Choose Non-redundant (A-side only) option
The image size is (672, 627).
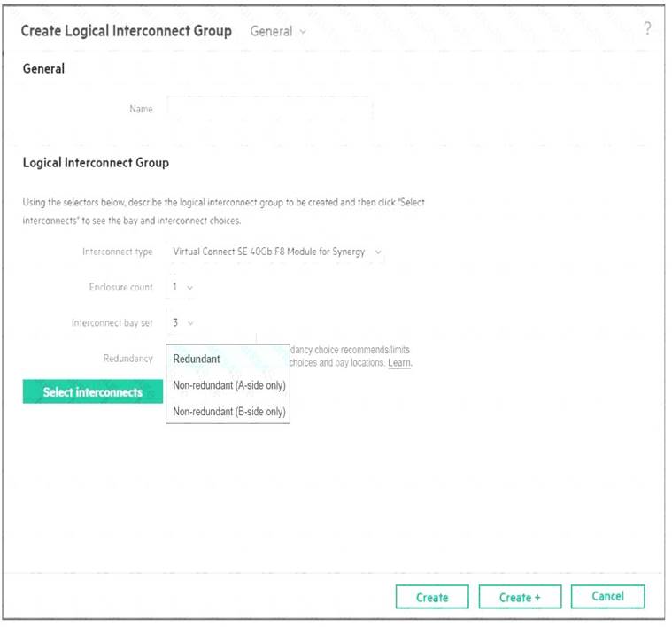pos(228,385)
